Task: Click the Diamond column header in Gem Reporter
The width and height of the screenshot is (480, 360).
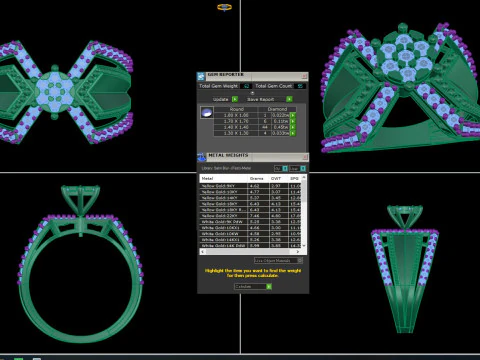Action: [277, 109]
